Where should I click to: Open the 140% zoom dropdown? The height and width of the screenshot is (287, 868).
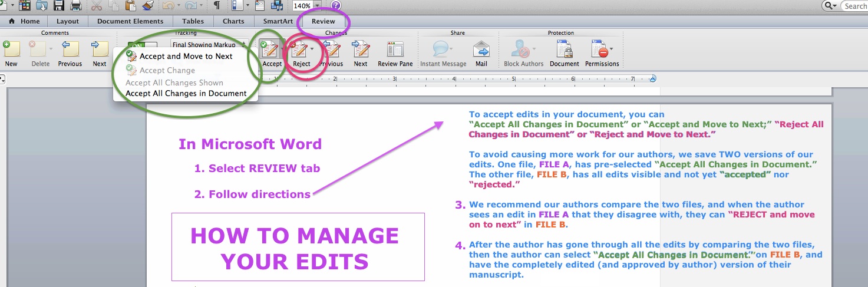[x=318, y=6]
